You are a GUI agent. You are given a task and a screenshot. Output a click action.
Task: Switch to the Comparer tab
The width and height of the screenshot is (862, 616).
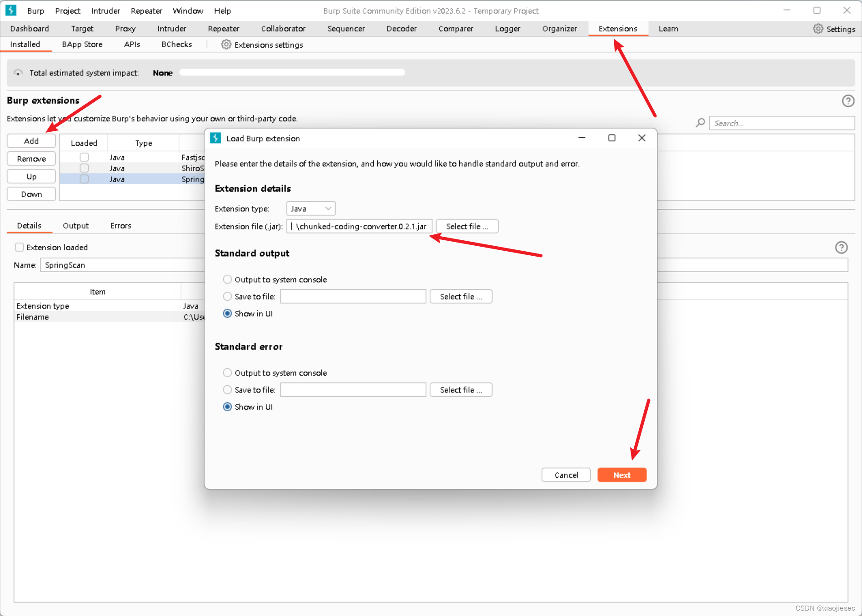tap(456, 29)
